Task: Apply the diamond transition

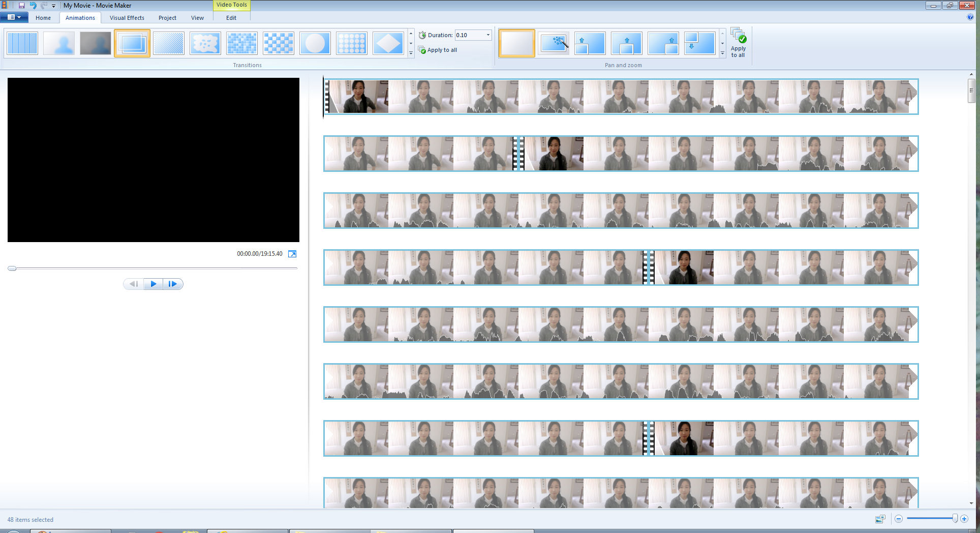Action: click(x=388, y=43)
